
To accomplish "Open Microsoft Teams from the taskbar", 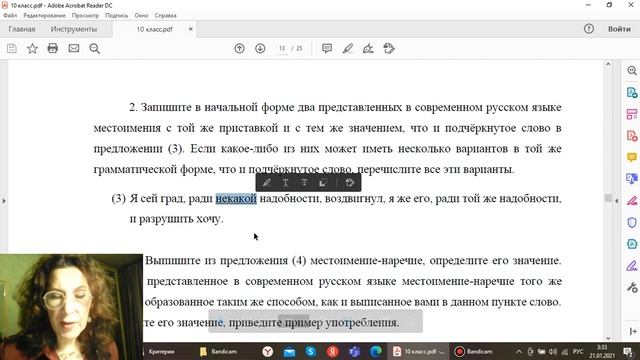I will [x=354, y=351].
